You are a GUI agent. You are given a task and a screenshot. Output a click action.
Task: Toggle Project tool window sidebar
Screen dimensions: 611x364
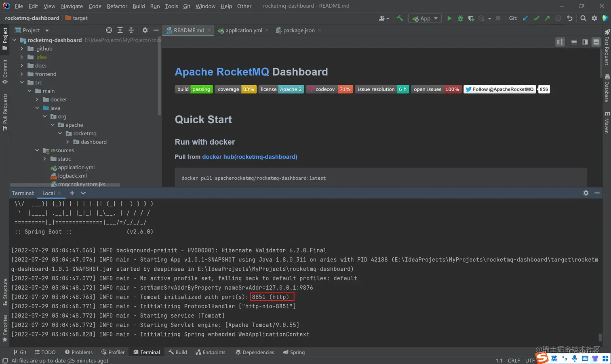click(x=5, y=38)
